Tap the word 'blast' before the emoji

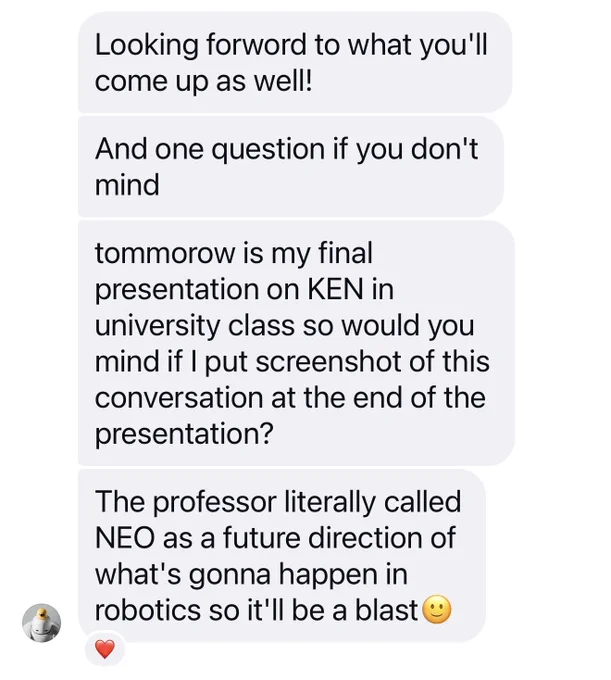click(387, 610)
